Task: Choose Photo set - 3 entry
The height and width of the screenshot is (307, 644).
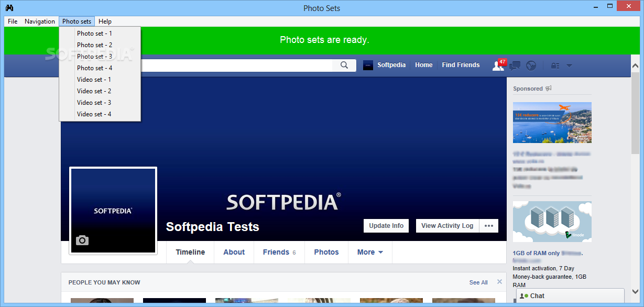Action: [100, 57]
